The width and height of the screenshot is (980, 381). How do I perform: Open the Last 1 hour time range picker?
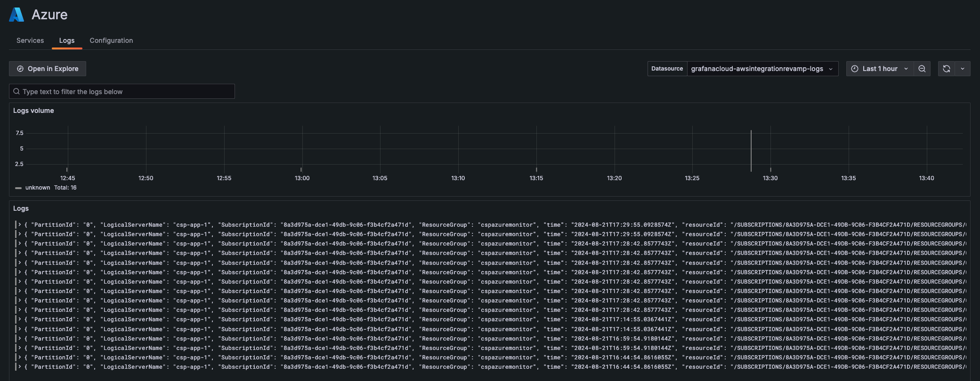click(x=880, y=69)
